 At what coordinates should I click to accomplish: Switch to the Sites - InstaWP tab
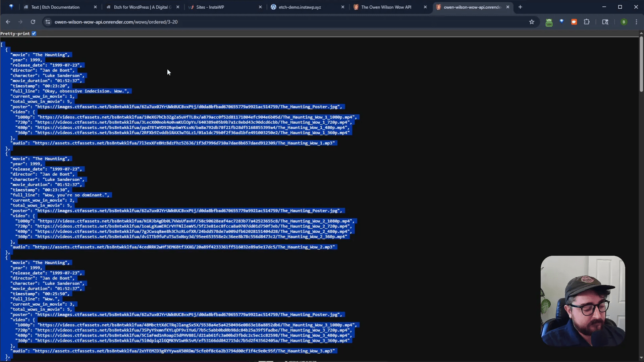coord(210,7)
